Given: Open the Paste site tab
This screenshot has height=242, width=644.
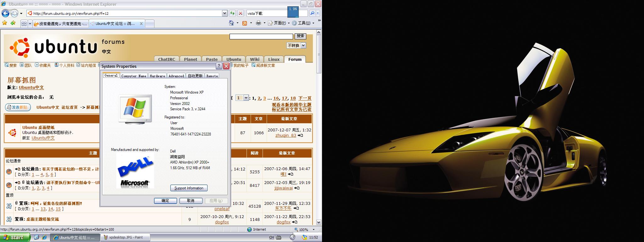Looking at the screenshot, I should click(212, 59).
